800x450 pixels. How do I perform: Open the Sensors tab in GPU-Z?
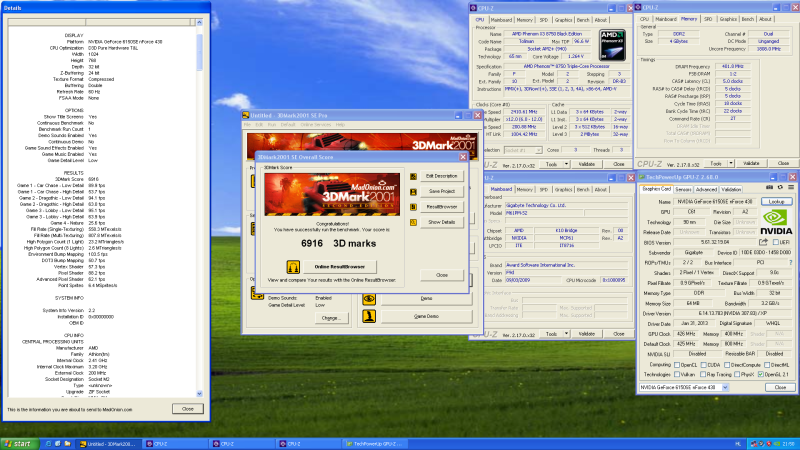(683, 188)
